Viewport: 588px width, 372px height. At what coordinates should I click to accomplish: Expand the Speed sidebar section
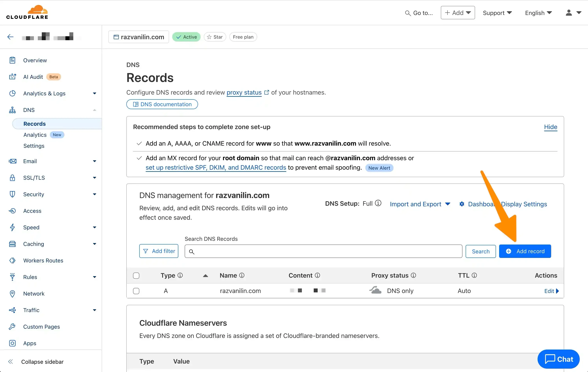point(95,227)
